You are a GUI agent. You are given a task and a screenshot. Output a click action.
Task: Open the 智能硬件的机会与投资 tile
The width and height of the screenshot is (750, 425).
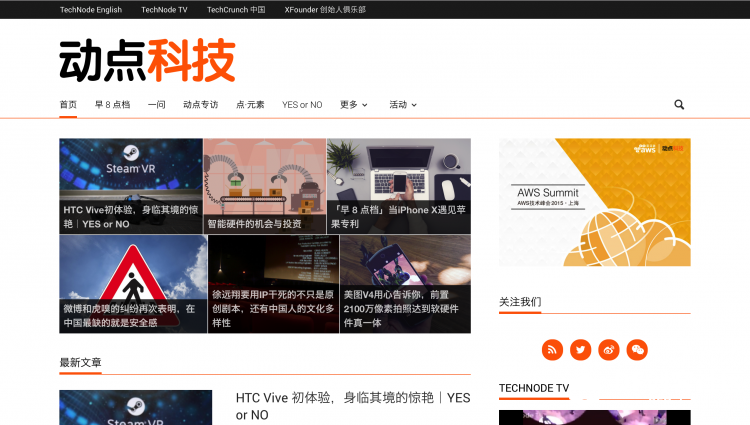tap(265, 186)
